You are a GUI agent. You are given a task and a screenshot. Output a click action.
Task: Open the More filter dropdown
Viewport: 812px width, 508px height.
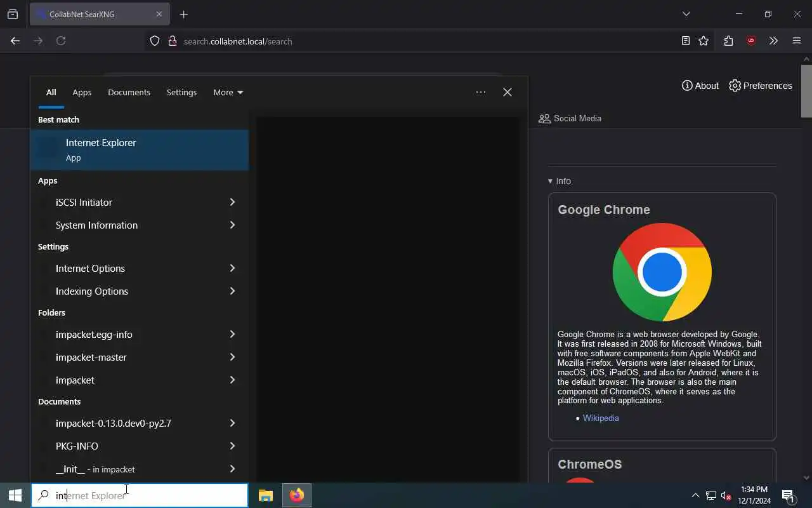coord(228,92)
